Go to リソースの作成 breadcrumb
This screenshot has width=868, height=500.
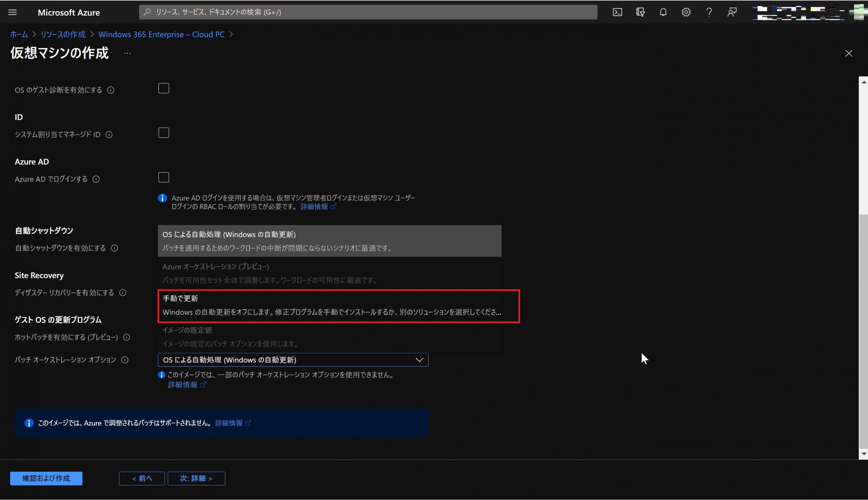click(63, 34)
